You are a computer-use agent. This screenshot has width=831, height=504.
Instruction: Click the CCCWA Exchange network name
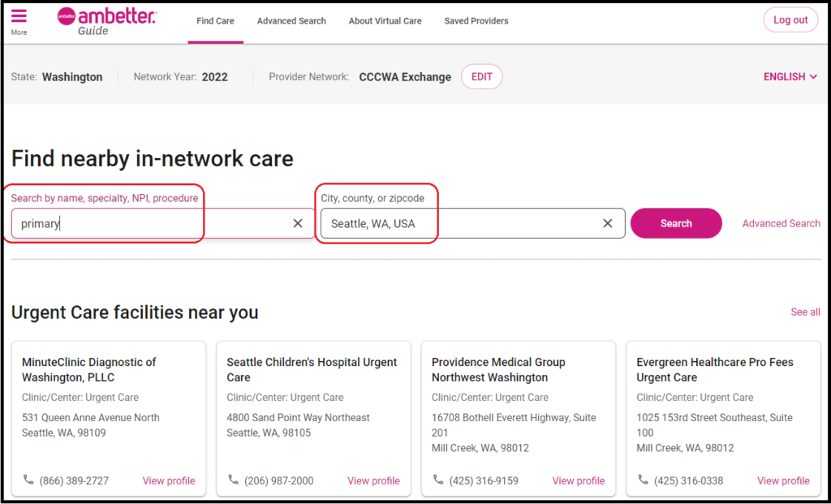[x=405, y=77]
